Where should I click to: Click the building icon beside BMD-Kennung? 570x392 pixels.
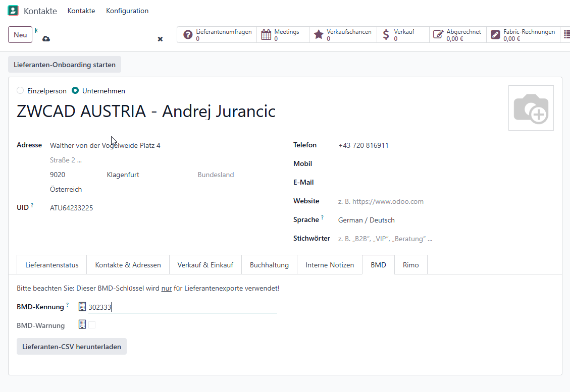82,307
